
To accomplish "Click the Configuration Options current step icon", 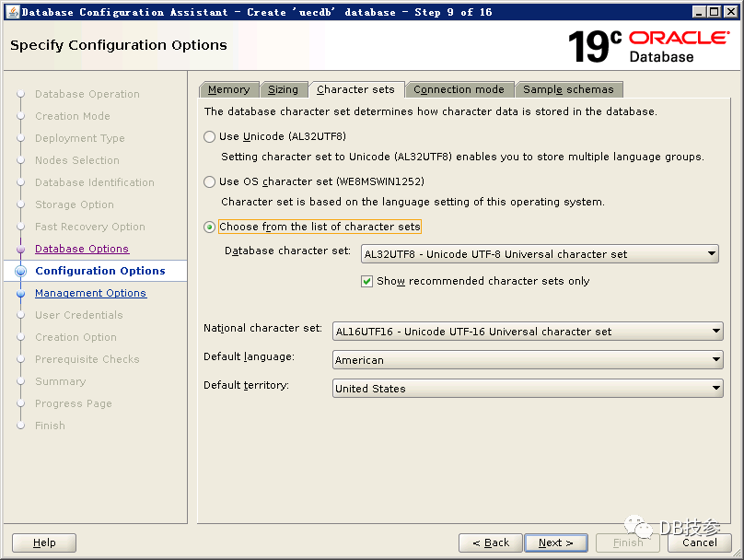I will coord(21,271).
